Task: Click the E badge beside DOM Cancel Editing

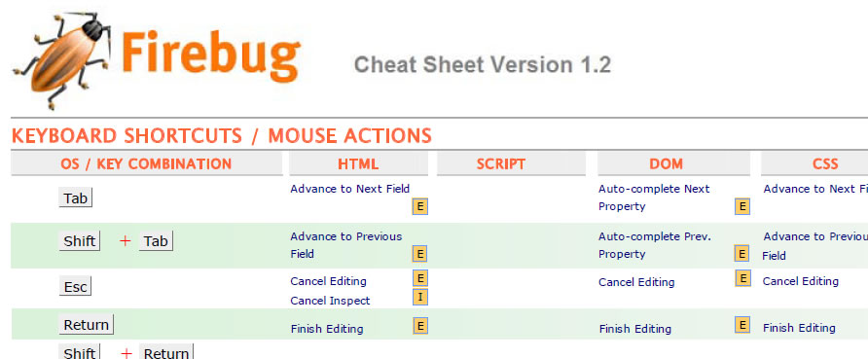Action: [x=742, y=277]
